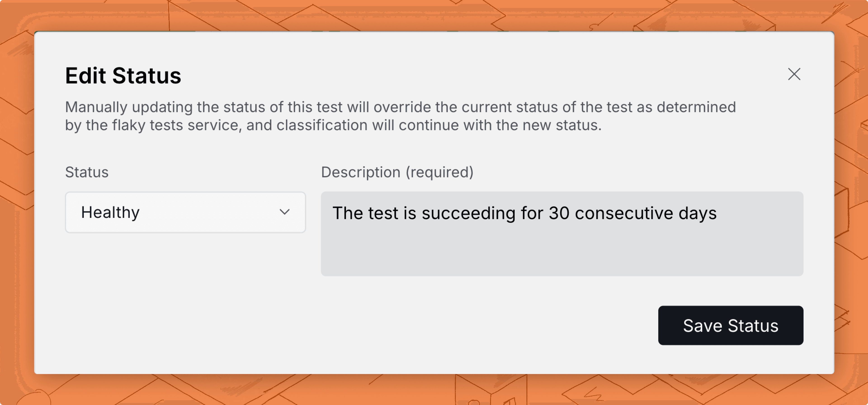The image size is (868, 405).
Task: Click the Description (required) label
Action: 397,172
